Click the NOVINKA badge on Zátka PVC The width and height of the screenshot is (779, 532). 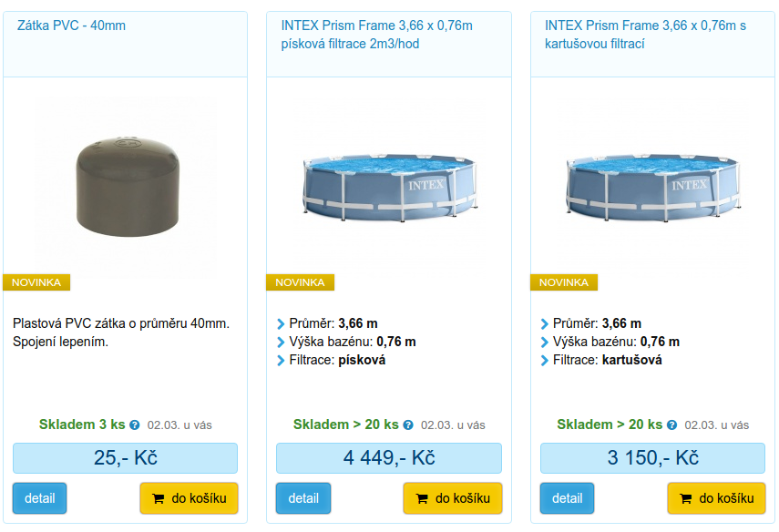pos(36,282)
